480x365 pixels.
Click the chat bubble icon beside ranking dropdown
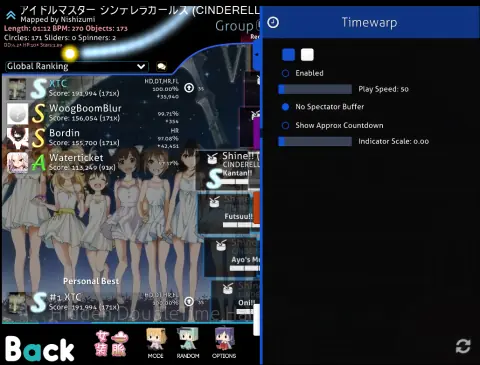(x=162, y=67)
